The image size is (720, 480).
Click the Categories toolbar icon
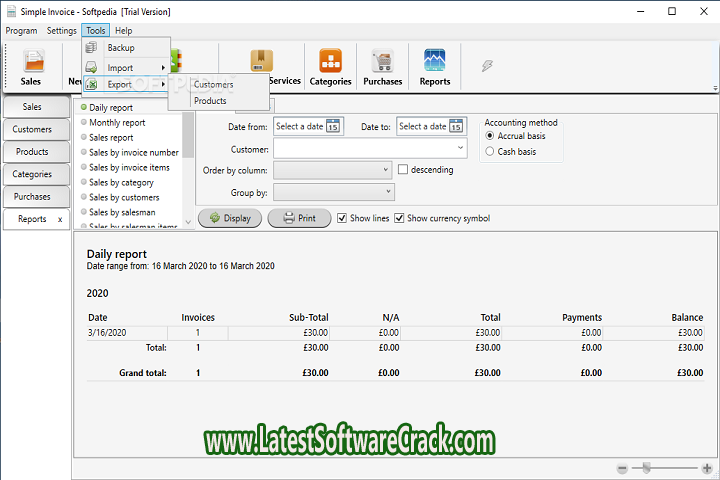[x=330, y=67]
